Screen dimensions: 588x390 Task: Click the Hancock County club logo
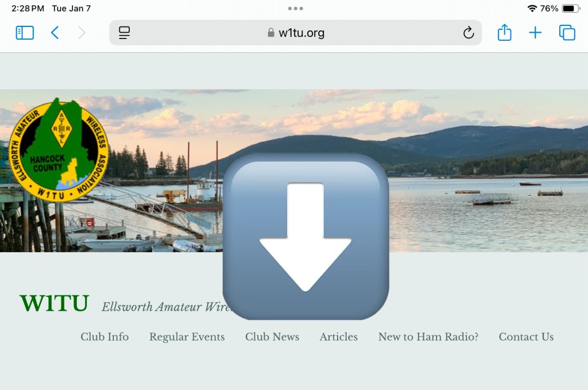tap(59, 150)
